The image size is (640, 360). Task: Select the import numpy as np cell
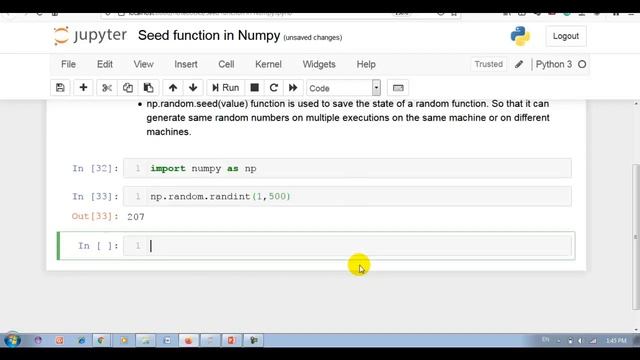347,168
